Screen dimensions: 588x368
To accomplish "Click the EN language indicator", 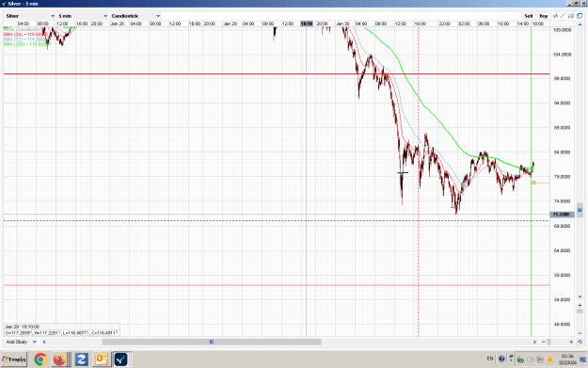I will click(x=490, y=359).
